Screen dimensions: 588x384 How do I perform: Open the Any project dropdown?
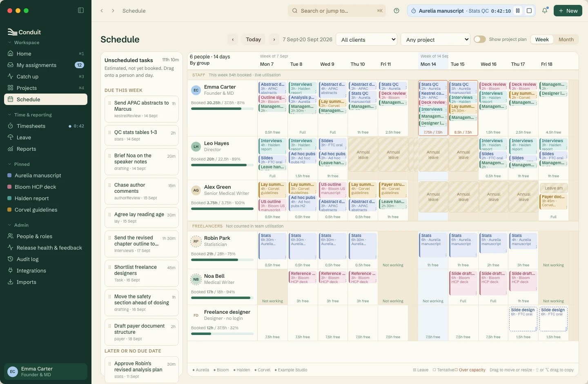click(436, 40)
